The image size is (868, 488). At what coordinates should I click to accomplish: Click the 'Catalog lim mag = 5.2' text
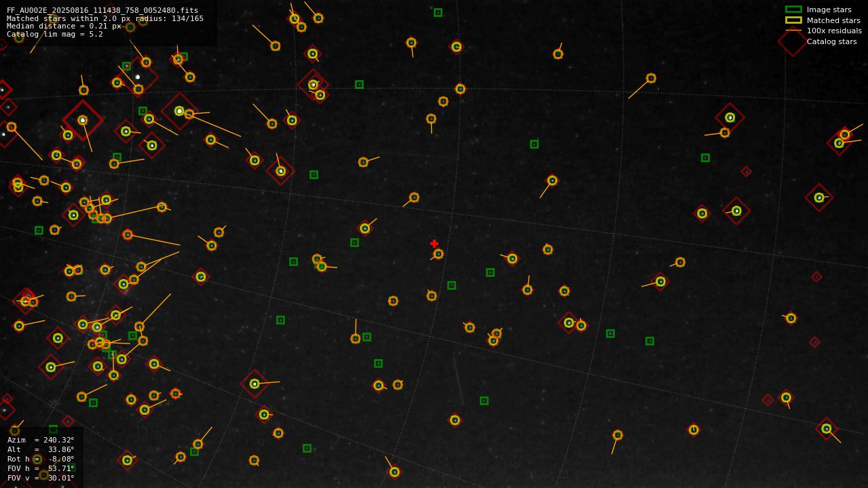[x=55, y=34]
